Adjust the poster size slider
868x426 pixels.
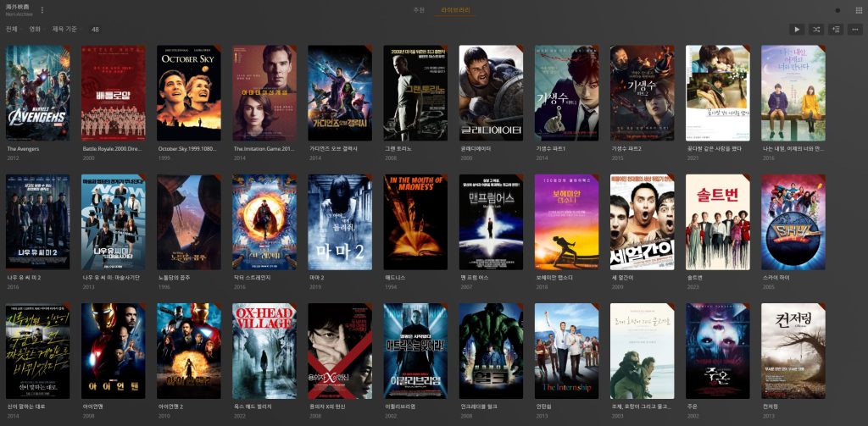click(x=837, y=10)
